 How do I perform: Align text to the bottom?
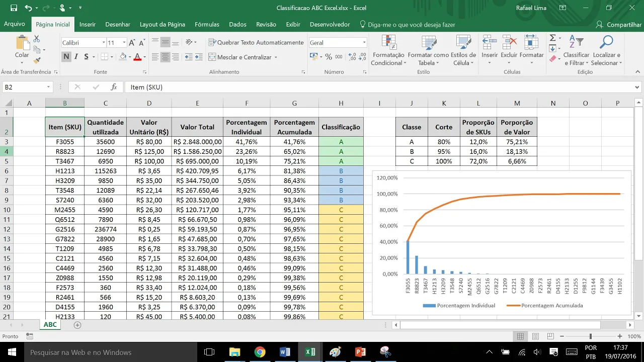point(176,42)
